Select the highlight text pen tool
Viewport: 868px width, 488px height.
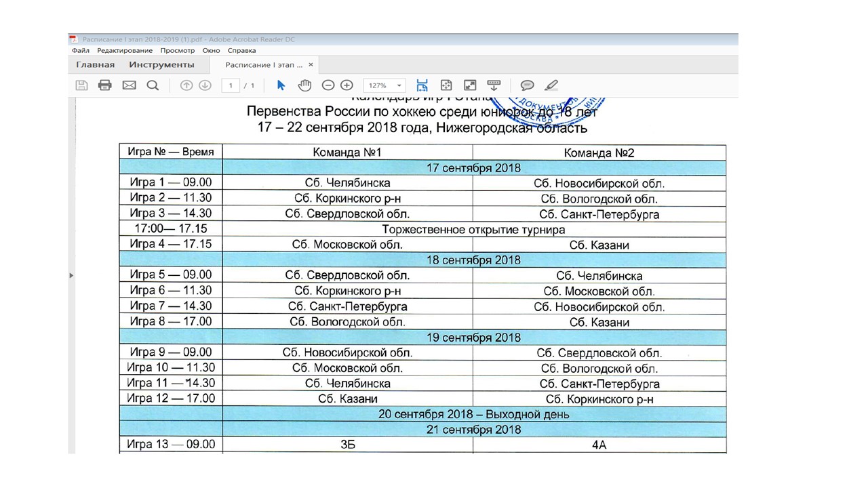pyautogui.click(x=551, y=85)
